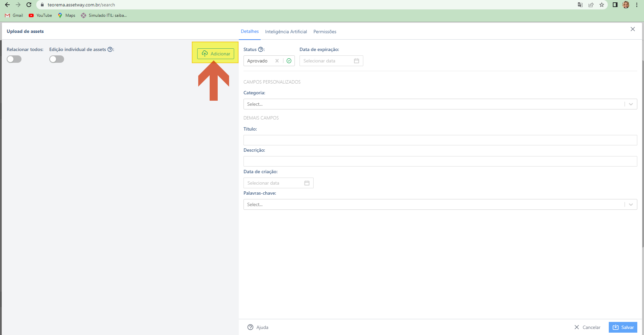Viewport: 644px width, 335px height.
Task: Click the share page icon
Action: click(x=591, y=5)
